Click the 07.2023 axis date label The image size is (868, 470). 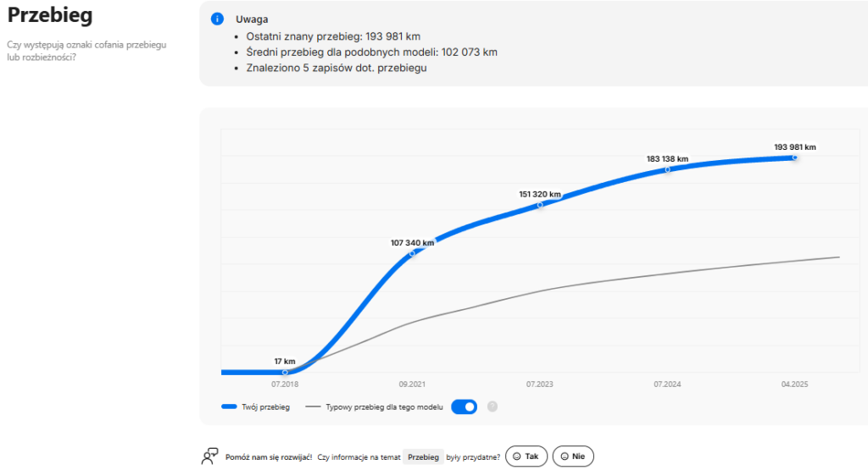point(539,384)
